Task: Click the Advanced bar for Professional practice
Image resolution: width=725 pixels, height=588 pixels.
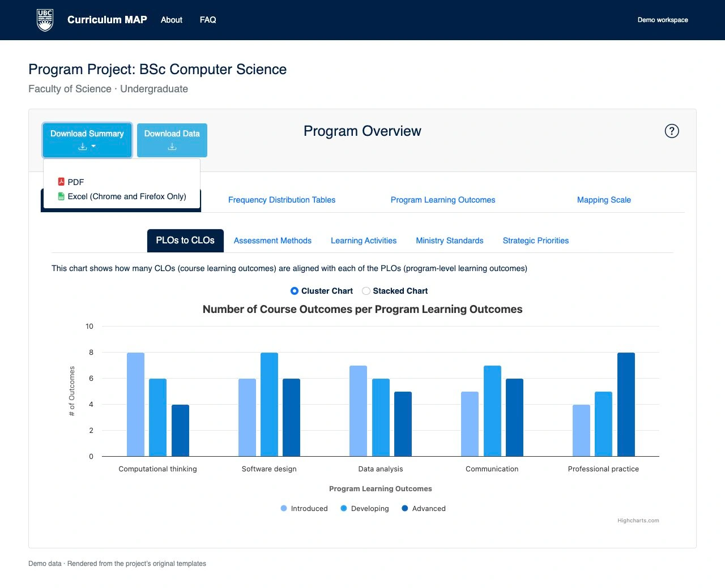Action: (626, 405)
